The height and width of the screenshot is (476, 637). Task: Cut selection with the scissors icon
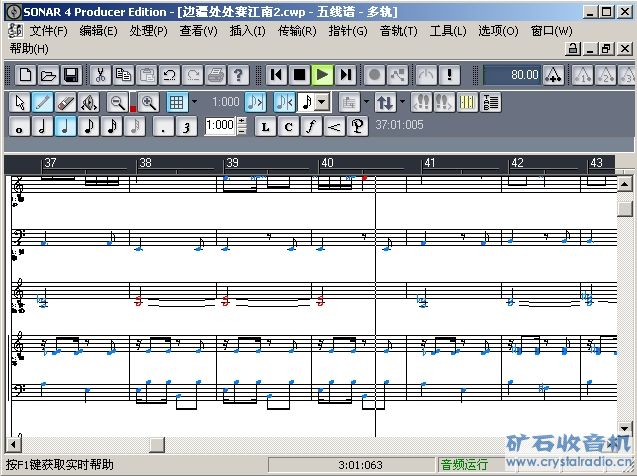click(100, 75)
